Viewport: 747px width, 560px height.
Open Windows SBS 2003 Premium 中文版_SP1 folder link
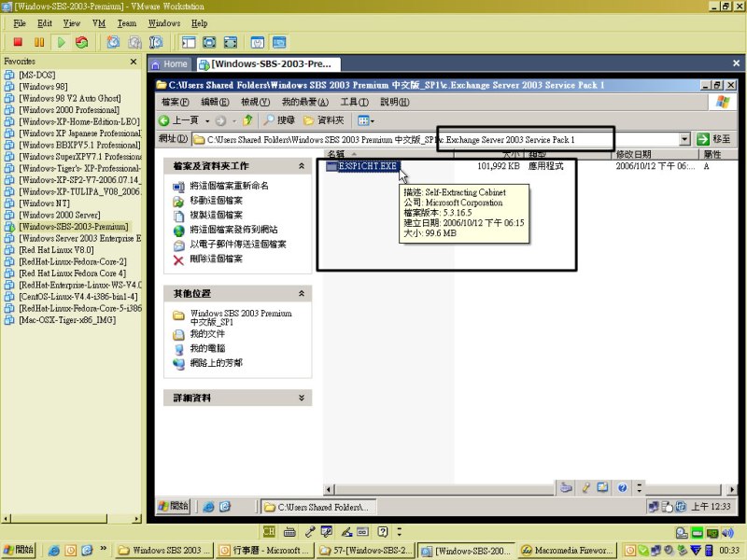click(241, 317)
